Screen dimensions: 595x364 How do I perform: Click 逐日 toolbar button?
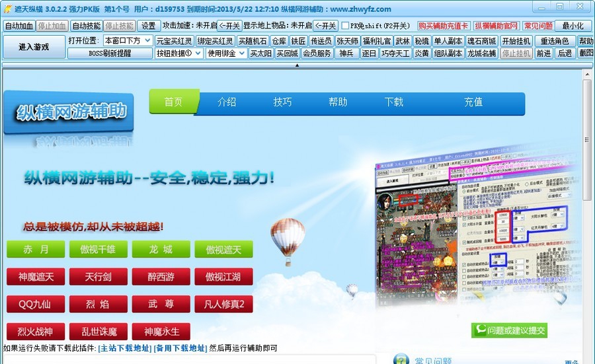coord(368,53)
